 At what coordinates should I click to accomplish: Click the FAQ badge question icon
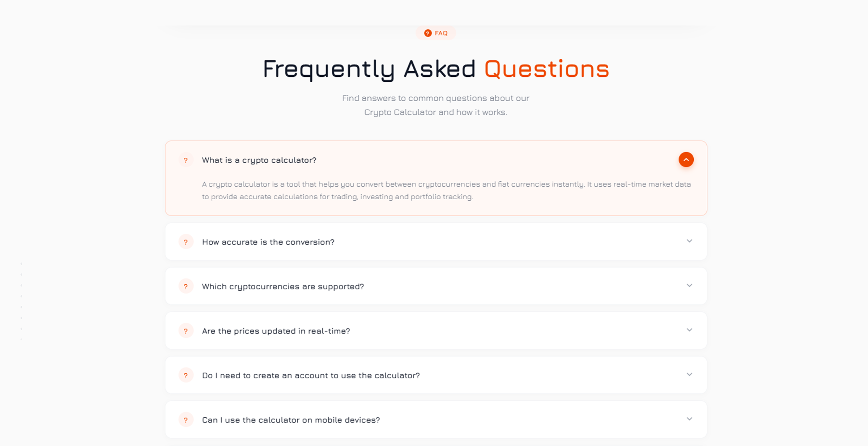coord(428,33)
